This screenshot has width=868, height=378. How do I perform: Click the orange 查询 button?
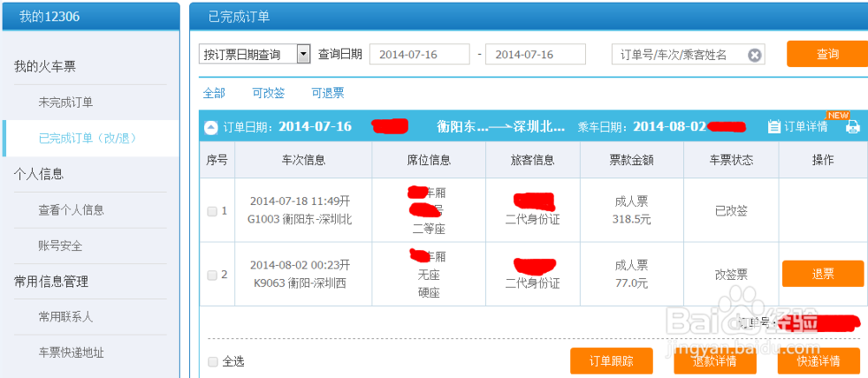click(827, 54)
